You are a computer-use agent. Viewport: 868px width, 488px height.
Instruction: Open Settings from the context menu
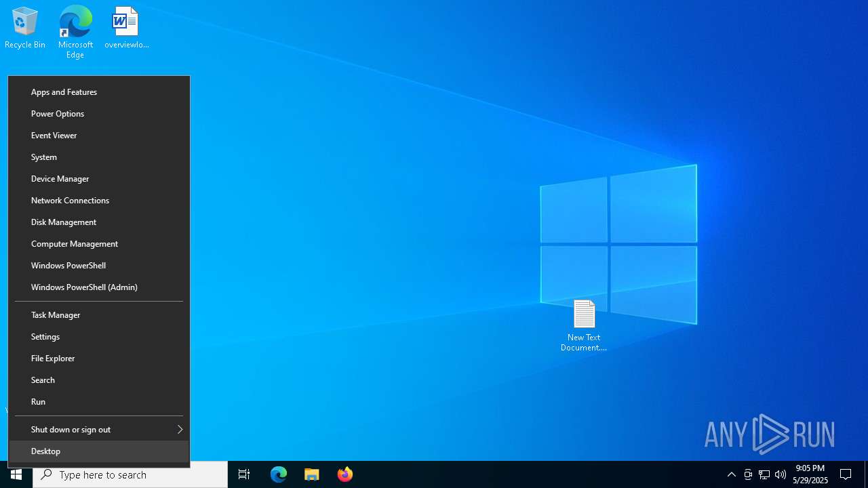point(99,337)
